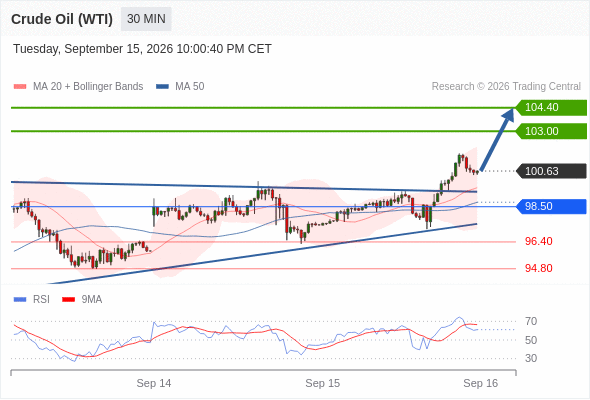Click the Crude Oil (WTI) title
590x400 pixels.
pos(62,19)
